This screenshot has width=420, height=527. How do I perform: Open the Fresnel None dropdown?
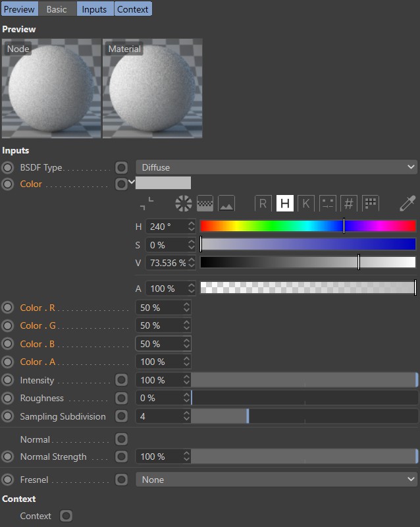click(276, 480)
